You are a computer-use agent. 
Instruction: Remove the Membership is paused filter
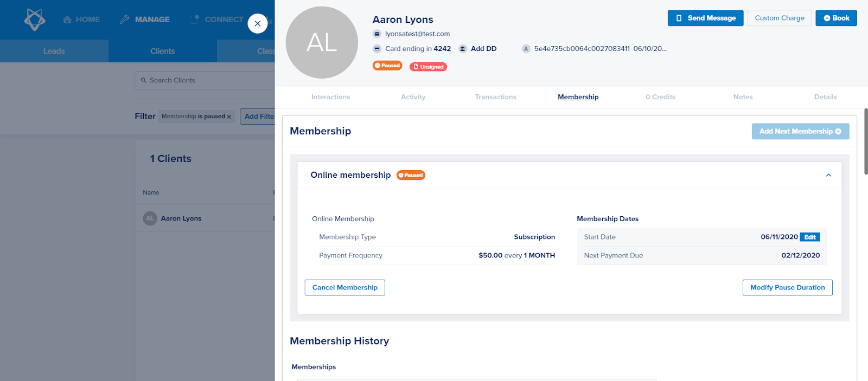coord(229,117)
